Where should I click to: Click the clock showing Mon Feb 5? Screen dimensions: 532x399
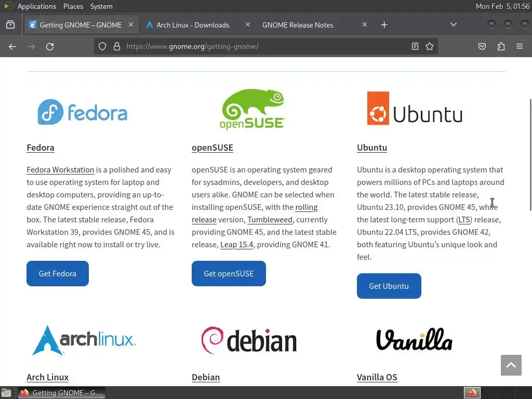tap(502, 6)
